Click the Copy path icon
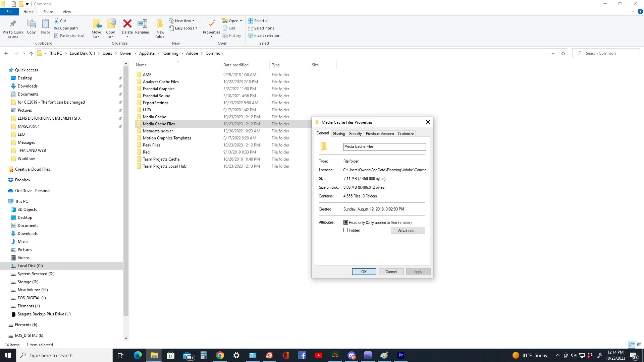Image resolution: width=644 pixels, height=362 pixels. [56, 28]
